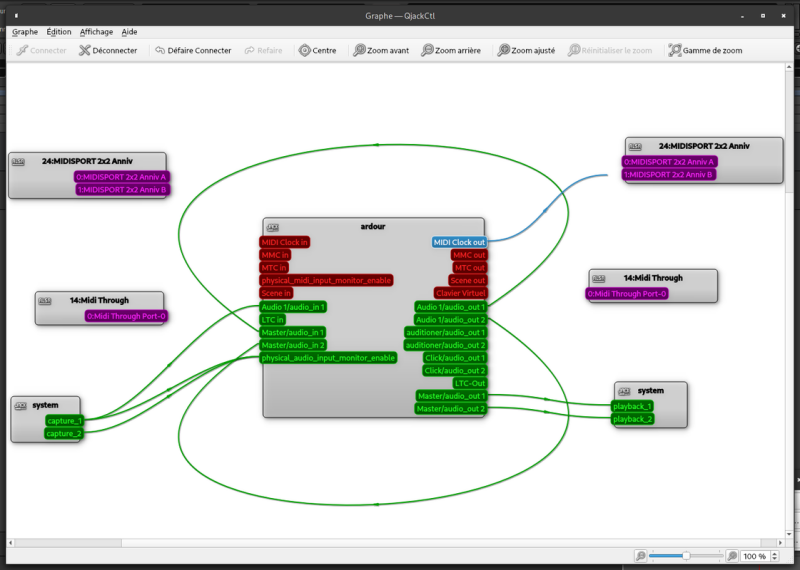The height and width of the screenshot is (570, 800).
Task: Select MMC out port
Action: point(469,255)
